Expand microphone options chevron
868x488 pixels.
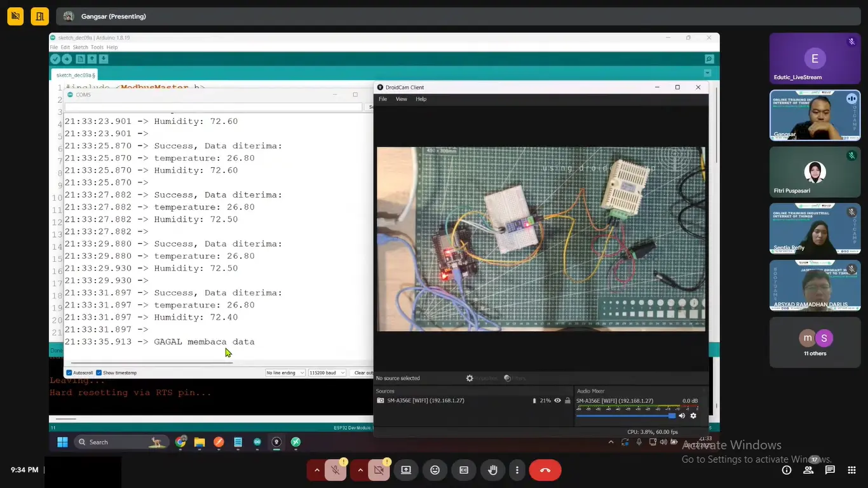click(316, 470)
